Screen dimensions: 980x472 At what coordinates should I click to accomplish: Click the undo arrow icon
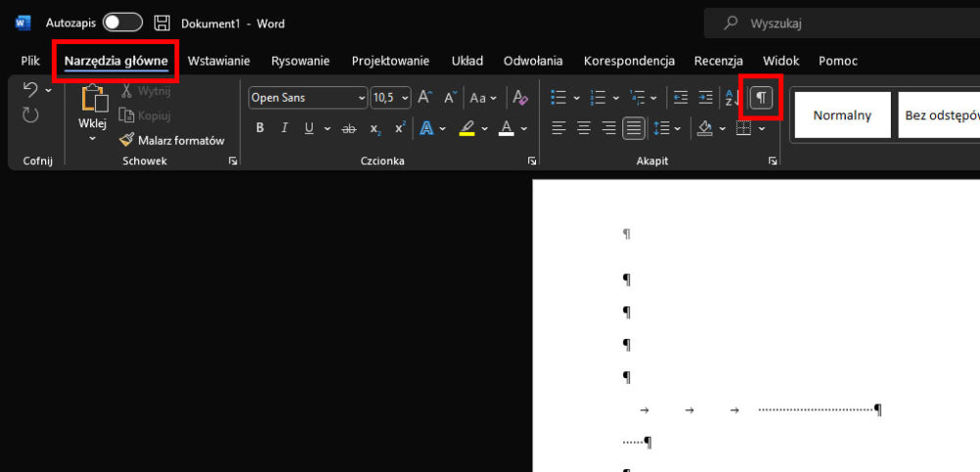pyautogui.click(x=30, y=90)
